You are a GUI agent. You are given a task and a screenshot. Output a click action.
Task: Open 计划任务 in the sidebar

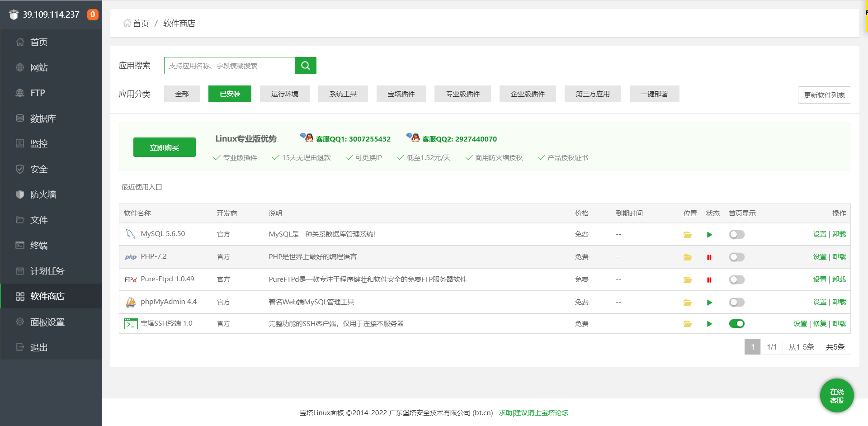51,271
